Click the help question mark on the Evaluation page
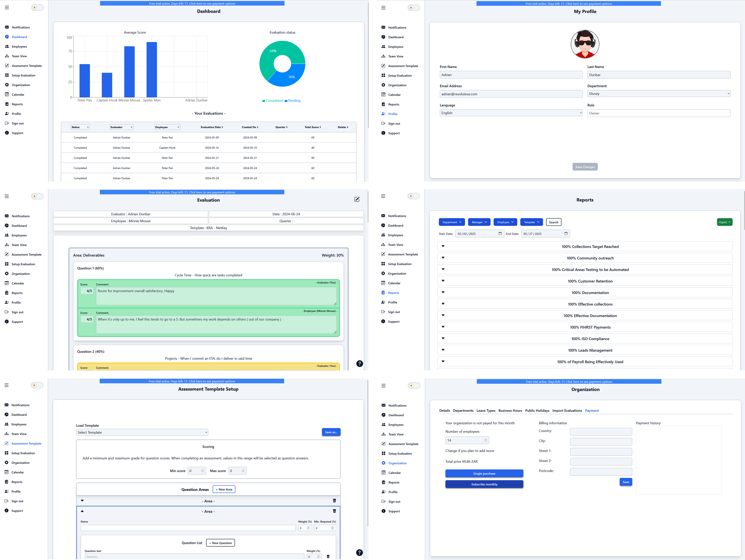 point(360,364)
